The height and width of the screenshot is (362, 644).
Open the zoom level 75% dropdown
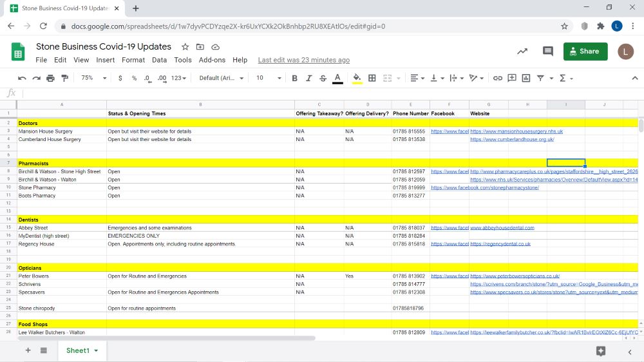click(91, 78)
